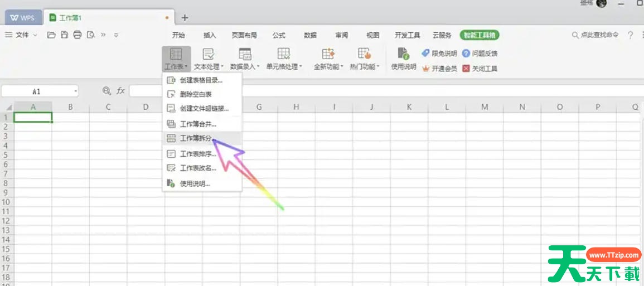Open the quick access customize dropdown arrow
Screen dimensions: 644x286
click(x=116, y=35)
